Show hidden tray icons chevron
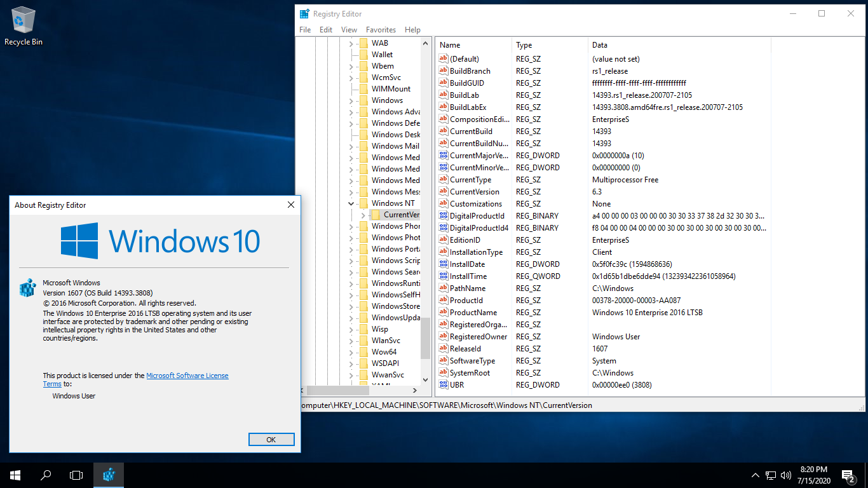Viewport: 868px width, 488px height. click(756, 475)
